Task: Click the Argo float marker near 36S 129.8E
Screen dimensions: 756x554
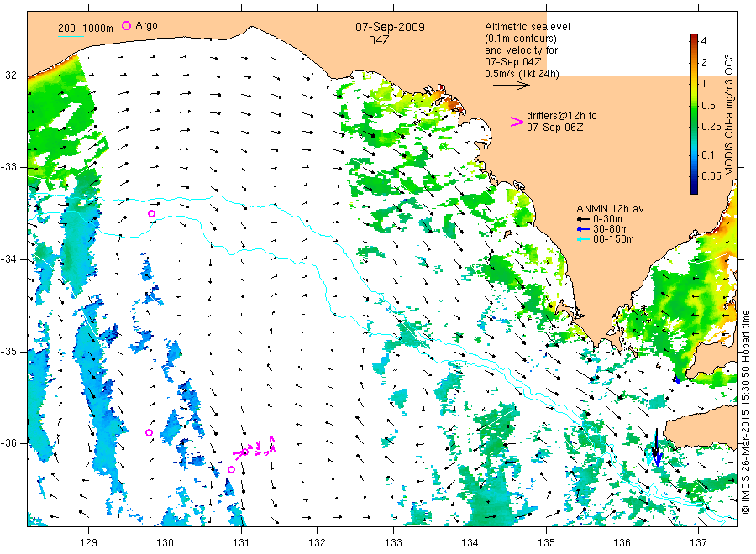Action: [149, 432]
